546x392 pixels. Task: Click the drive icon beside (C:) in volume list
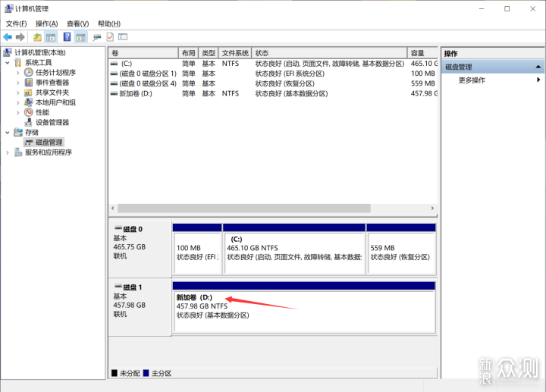114,64
